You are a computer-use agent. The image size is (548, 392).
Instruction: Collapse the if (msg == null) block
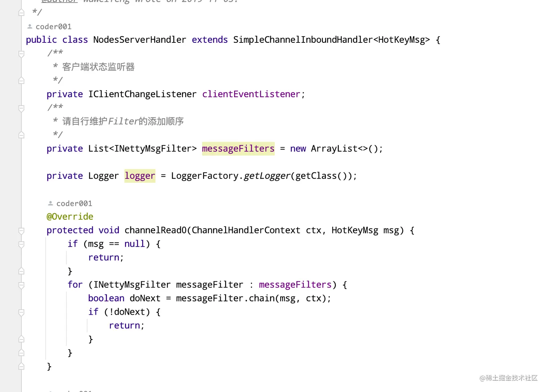21,244
